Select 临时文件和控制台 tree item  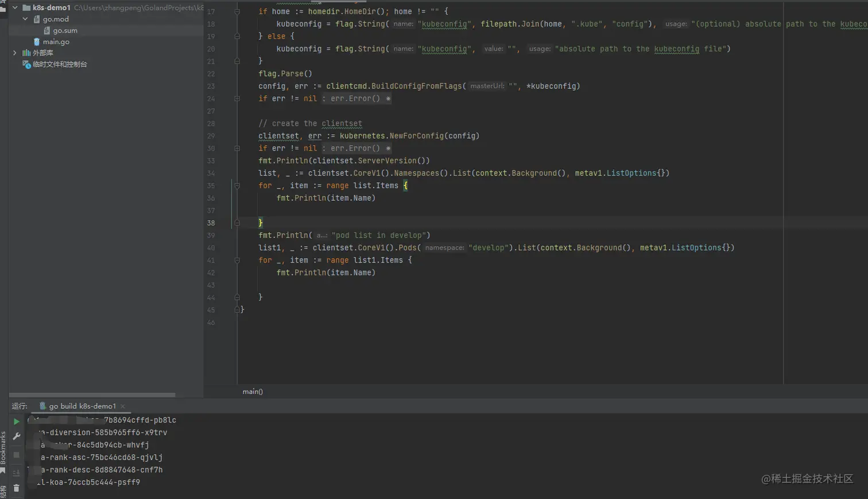click(60, 64)
